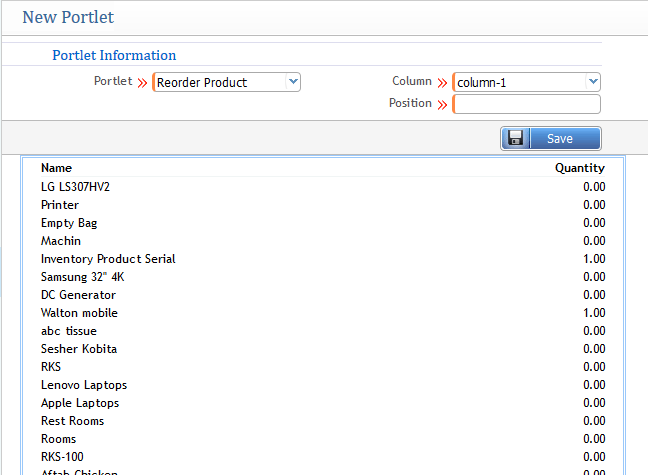This screenshot has height=475, width=648.
Task: Select the DC Generator row
Action: [x=78, y=295]
